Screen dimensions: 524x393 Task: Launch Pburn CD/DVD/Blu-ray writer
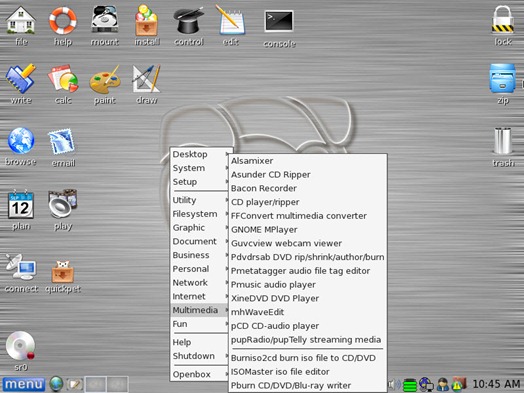pos(308,385)
